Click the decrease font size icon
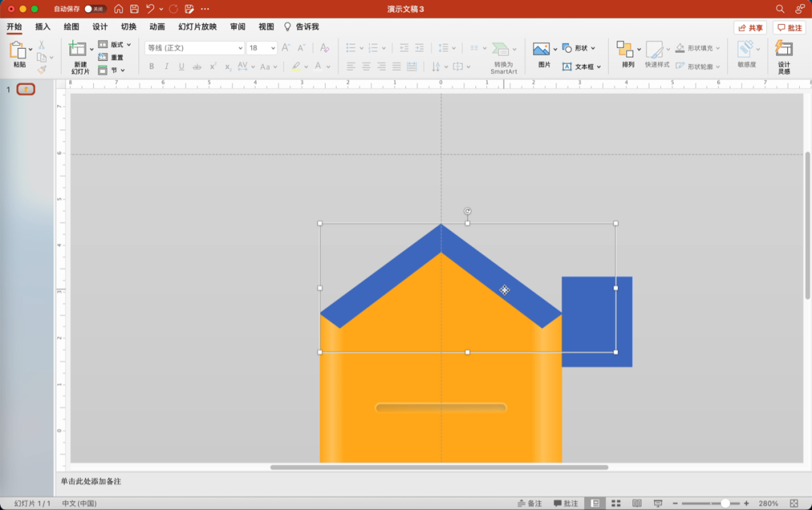Image resolution: width=812 pixels, height=510 pixels. tap(301, 47)
